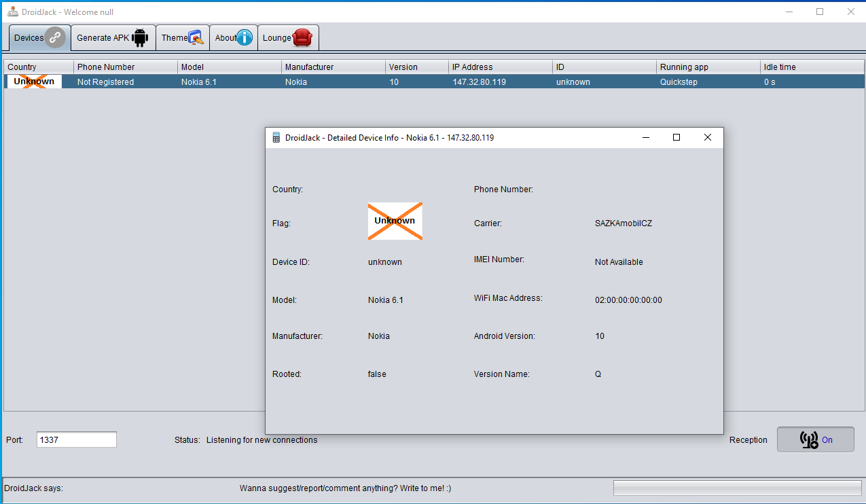Click the 'Quickstep' running app cell

[709, 82]
